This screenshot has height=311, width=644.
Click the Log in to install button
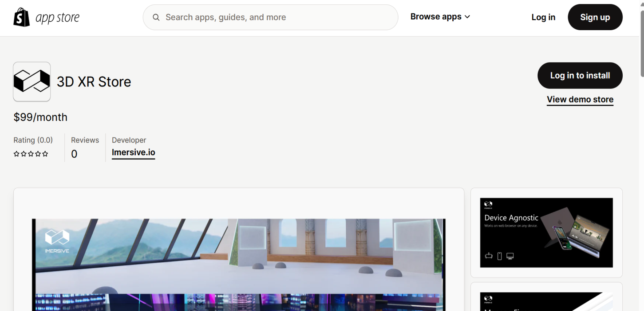point(580,76)
